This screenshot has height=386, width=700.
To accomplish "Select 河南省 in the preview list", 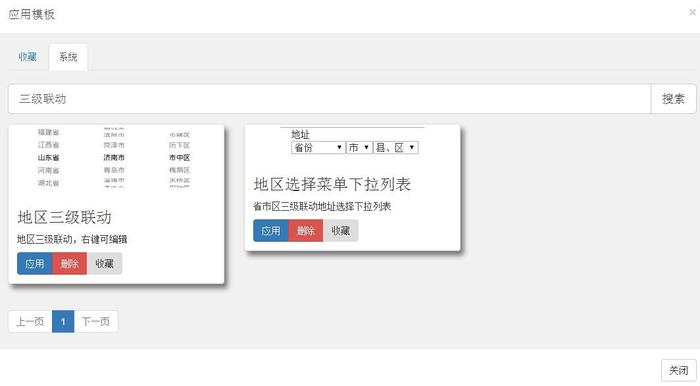I will click(x=48, y=170).
